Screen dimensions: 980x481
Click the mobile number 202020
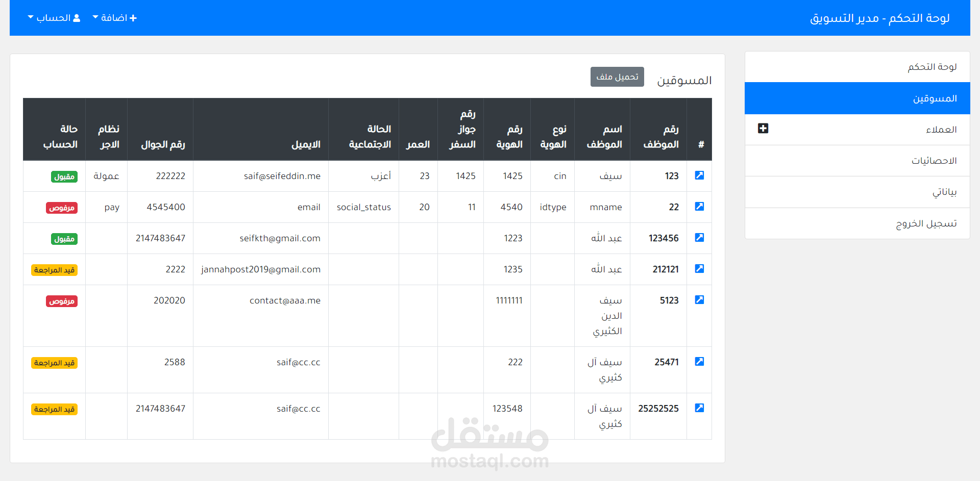click(169, 300)
